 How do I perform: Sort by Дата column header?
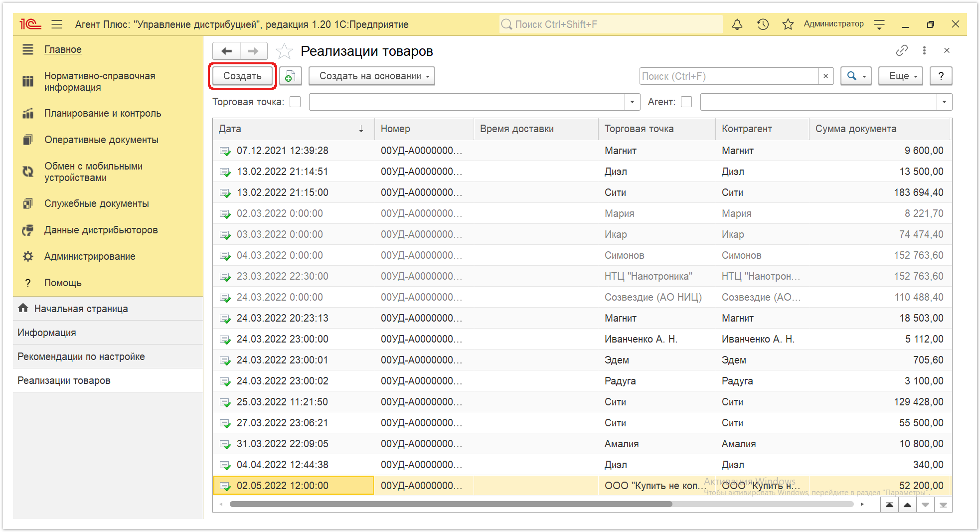(293, 129)
